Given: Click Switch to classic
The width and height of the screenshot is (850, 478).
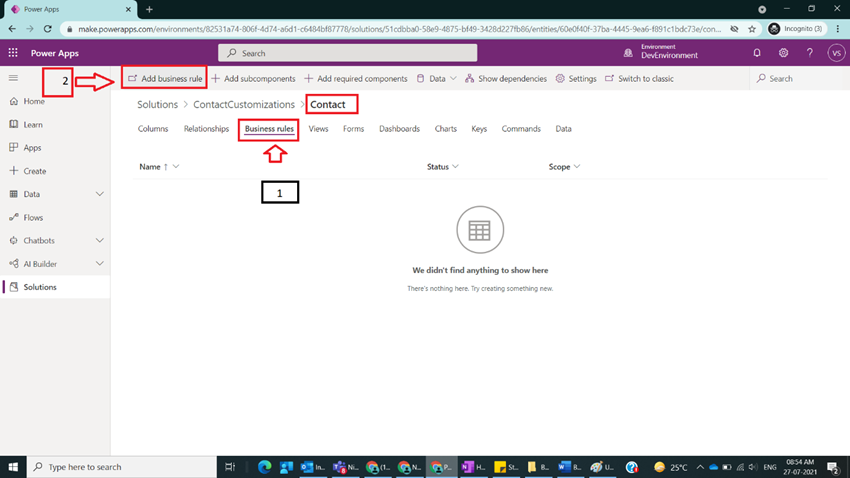Looking at the screenshot, I should click(x=639, y=79).
